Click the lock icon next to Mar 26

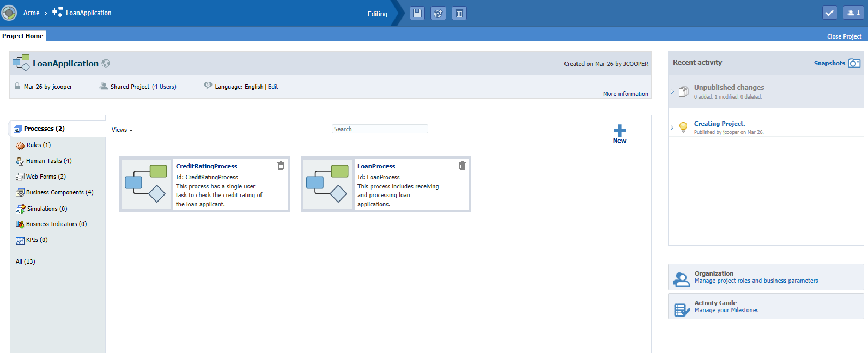pyautogui.click(x=17, y=86)
